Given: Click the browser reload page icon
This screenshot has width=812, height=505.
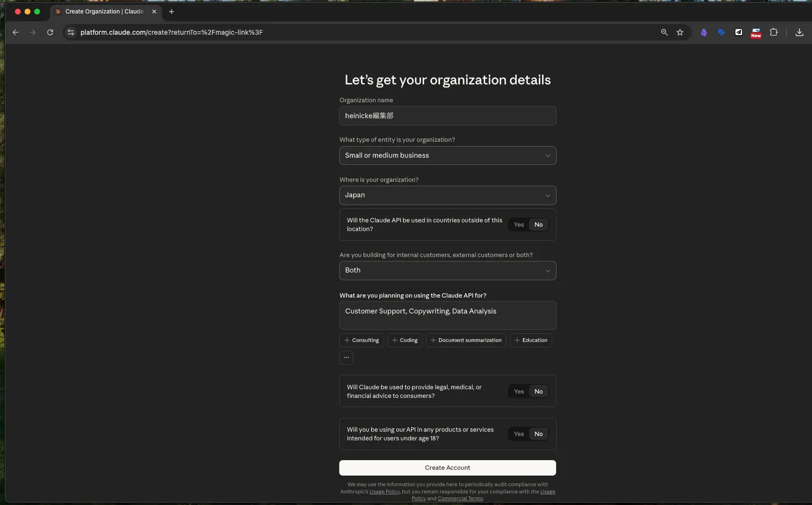Looking at the screenshot, I should (50, 32).
